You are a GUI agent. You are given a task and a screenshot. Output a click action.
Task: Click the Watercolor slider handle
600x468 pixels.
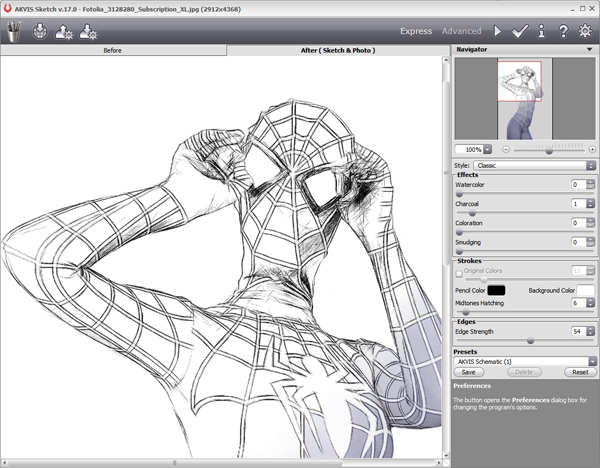pyautogui.click(x=460, y=194)
